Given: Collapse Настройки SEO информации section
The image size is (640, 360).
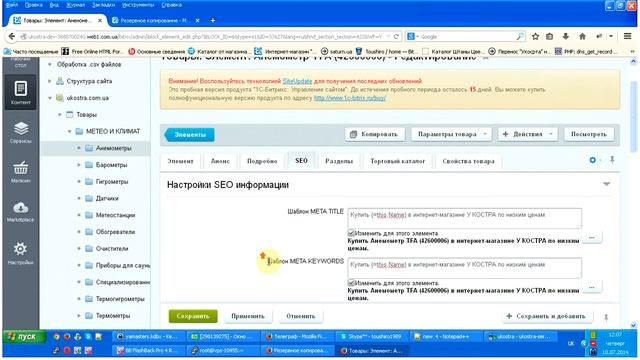Looking at the screenshot, I should pyautogui.click(x=607, y=184).
